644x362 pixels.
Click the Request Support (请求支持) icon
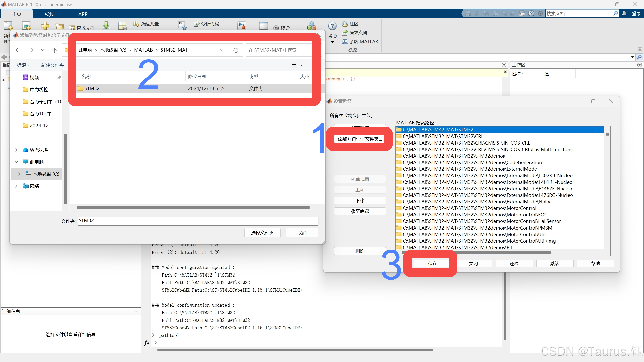pos(345,33)
